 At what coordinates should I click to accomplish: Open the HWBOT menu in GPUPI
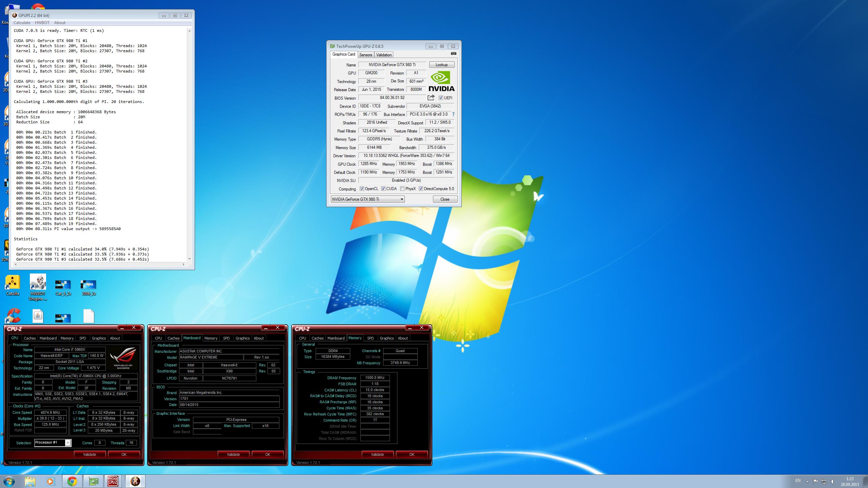[x=42, y=23]
